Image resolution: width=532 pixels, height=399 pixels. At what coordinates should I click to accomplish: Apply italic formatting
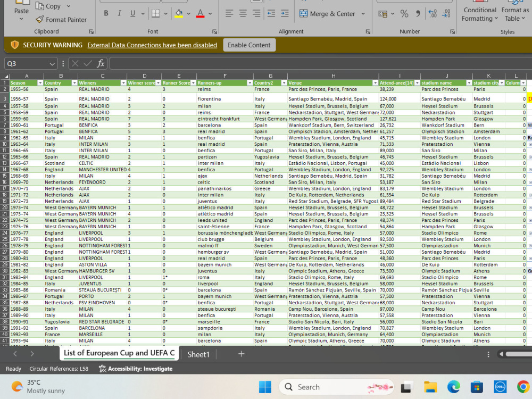tap(119, 13)
